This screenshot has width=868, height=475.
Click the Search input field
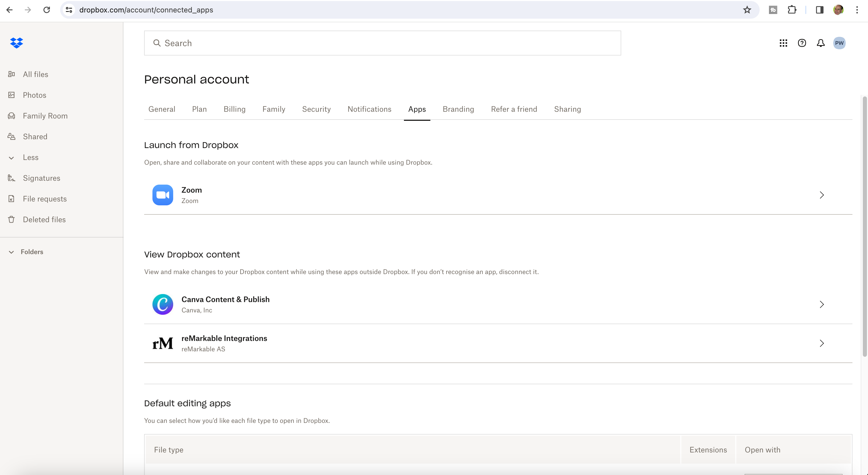pyautogui.click(x=382, y=43)
